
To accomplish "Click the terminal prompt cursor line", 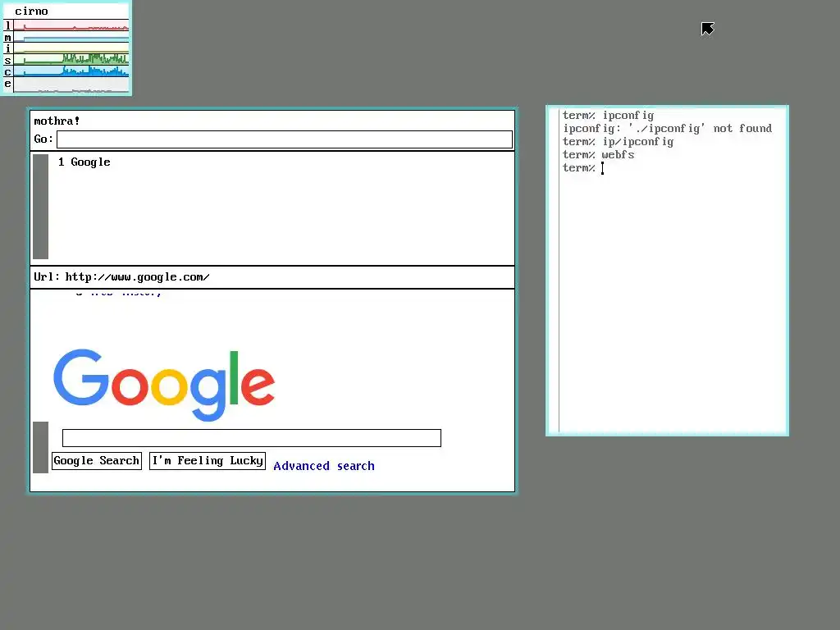I will coord(583,167).
